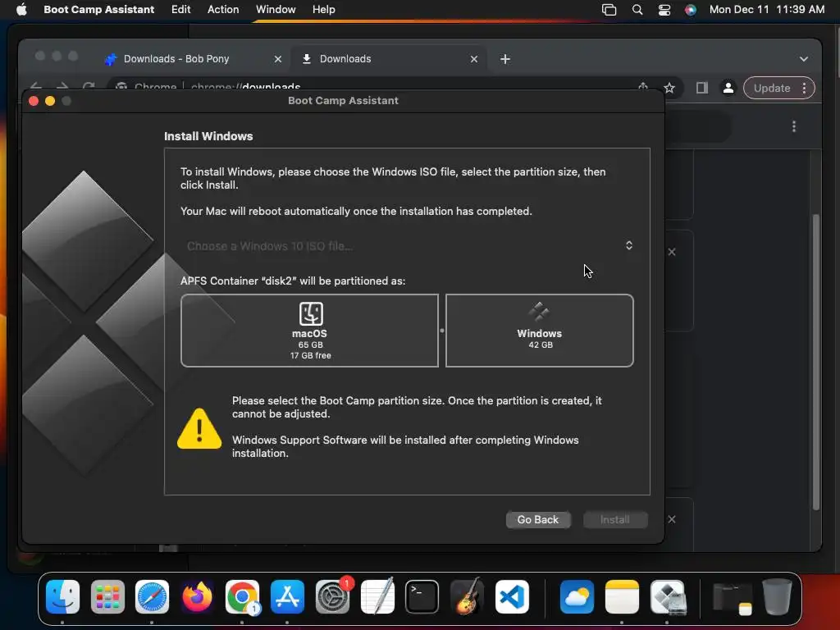Open Google Chrome in the Dock
Screen dimensions: 840x630
[x=242, y=596]
